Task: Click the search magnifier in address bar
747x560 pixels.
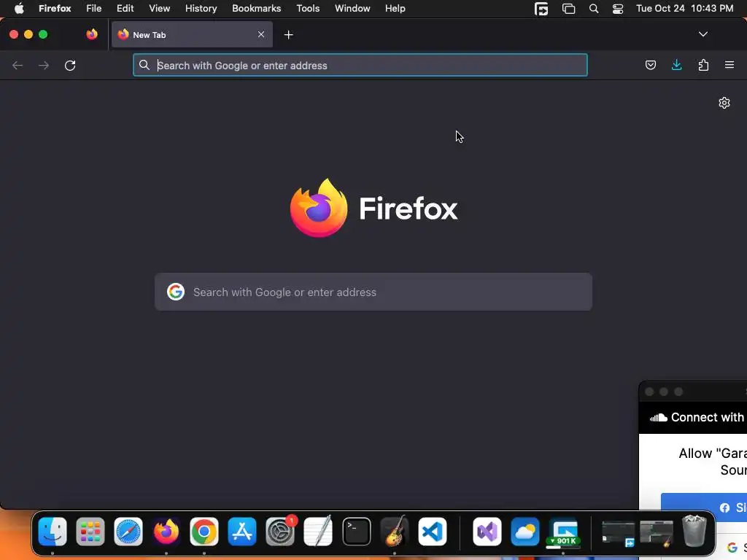Action: (144, 65)
